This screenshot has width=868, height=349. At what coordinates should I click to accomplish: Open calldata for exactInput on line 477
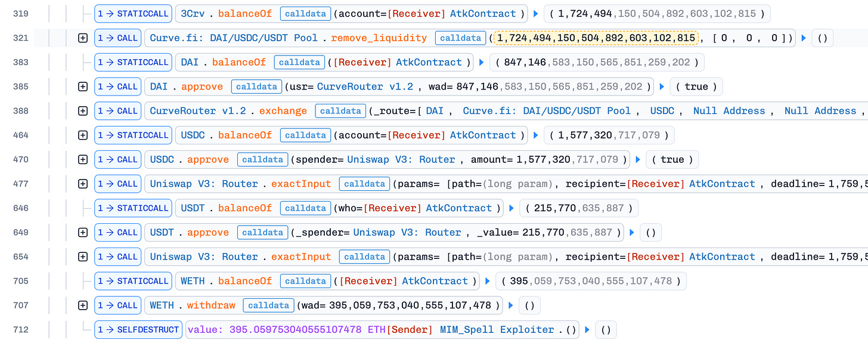click(364, 184)
